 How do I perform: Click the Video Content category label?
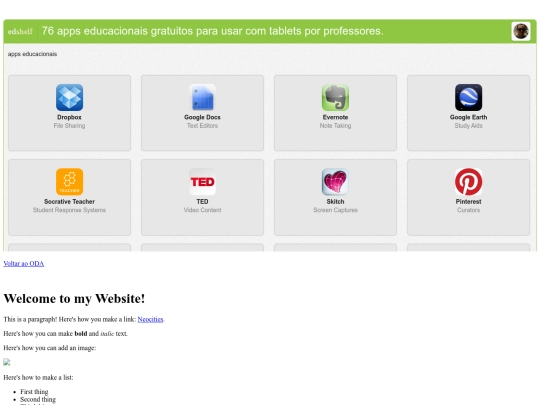click(202, 210)
